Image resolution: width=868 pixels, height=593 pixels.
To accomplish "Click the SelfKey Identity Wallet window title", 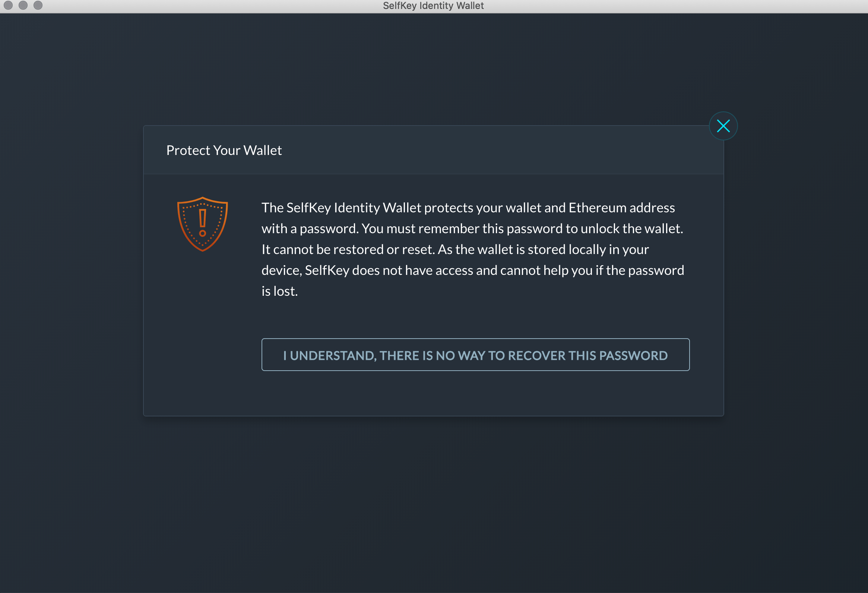I will point(433,6).
